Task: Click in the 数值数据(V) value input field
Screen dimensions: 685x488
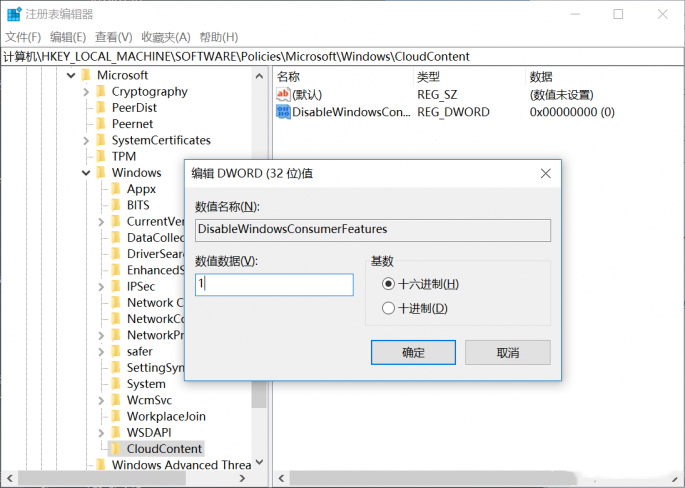Action: (274, 284)
